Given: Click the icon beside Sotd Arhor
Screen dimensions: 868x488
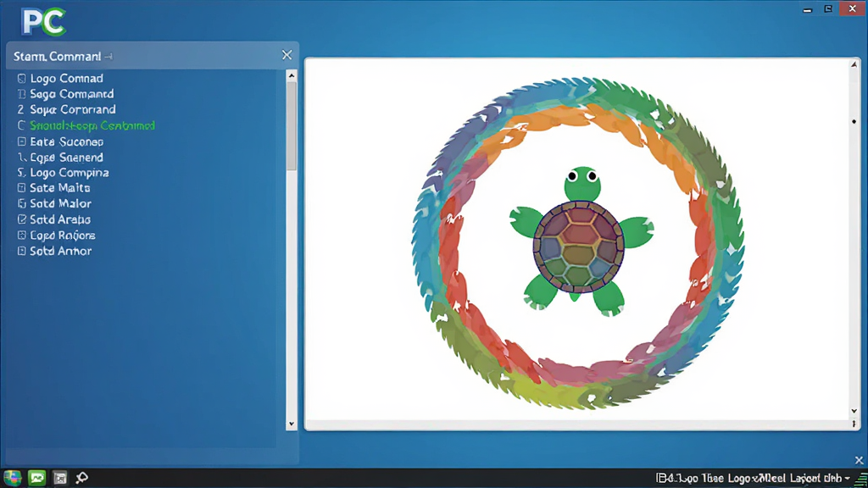Looking at the screenshot, I should coord(21,251).
